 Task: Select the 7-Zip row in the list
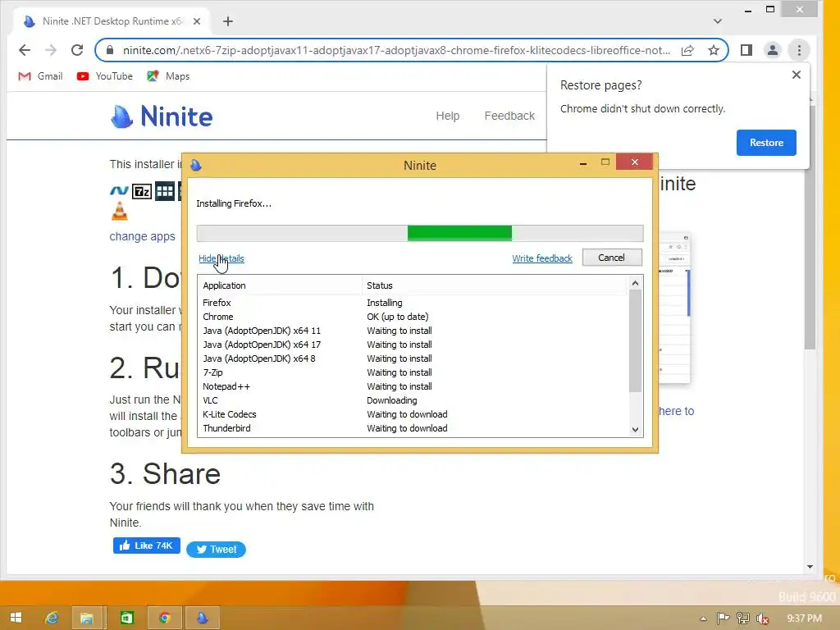click(x=413, y=372)
